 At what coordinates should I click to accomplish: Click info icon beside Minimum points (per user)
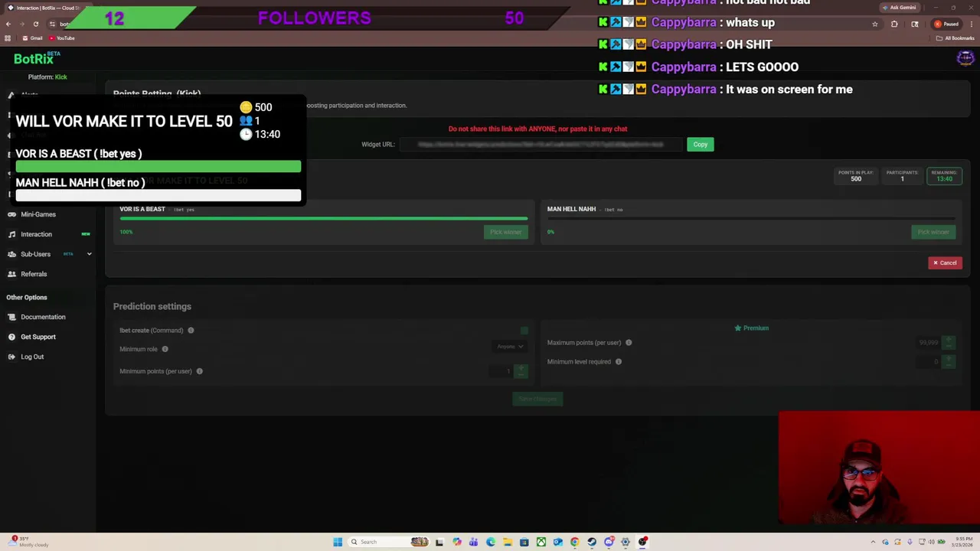[x=199, y=371]
